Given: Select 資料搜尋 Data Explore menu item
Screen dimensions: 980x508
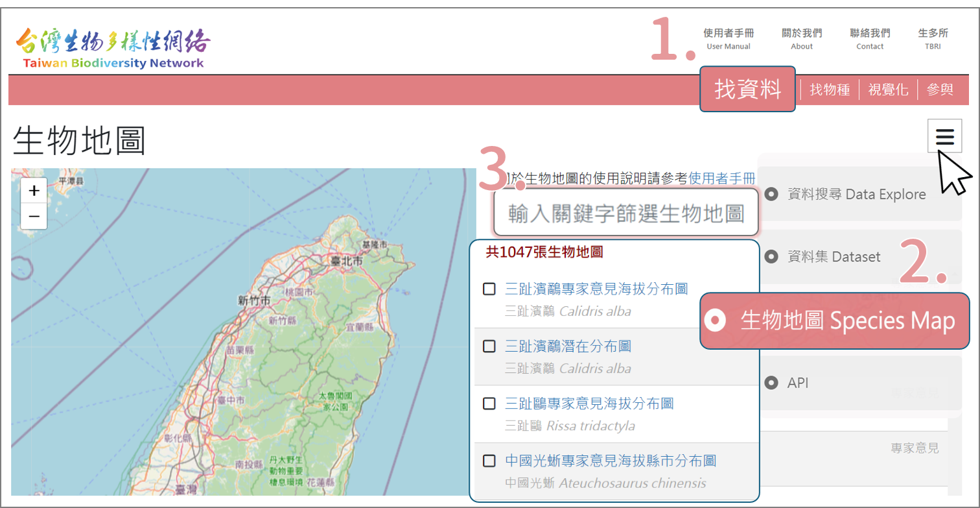Looking at the screenshot, I should pos(856,194).
